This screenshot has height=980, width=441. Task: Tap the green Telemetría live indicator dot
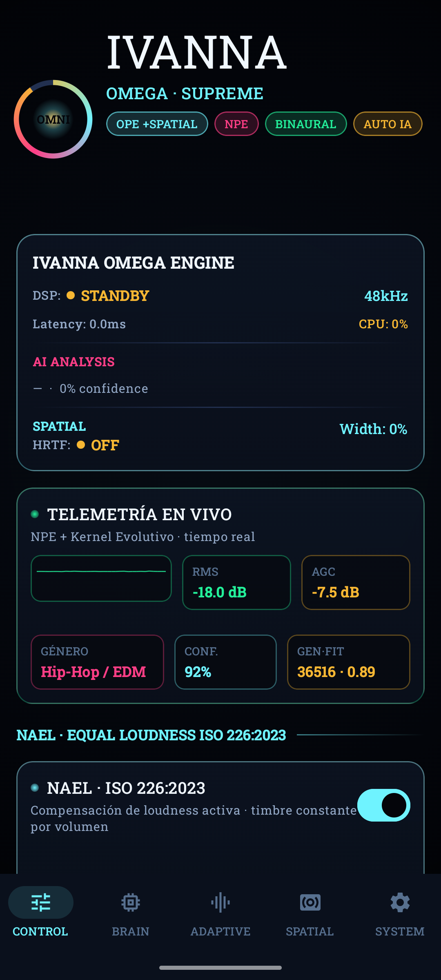pyautogui.click(x=35, y=514)
